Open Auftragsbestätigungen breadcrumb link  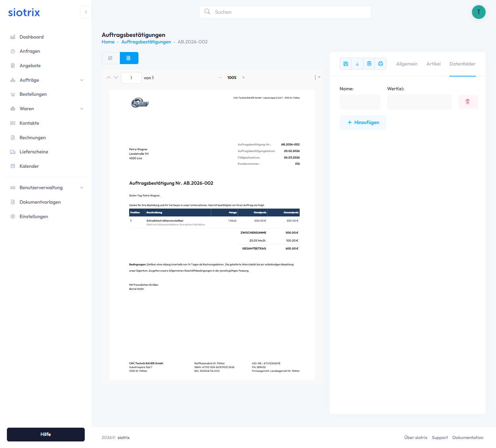146,42
